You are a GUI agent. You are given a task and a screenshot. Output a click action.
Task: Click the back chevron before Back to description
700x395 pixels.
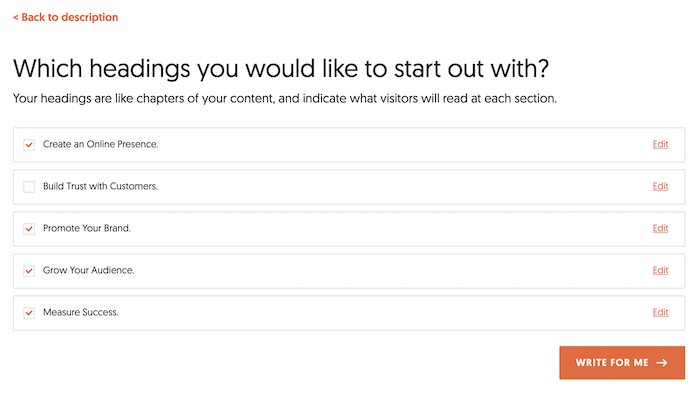[x=16, y=18]
